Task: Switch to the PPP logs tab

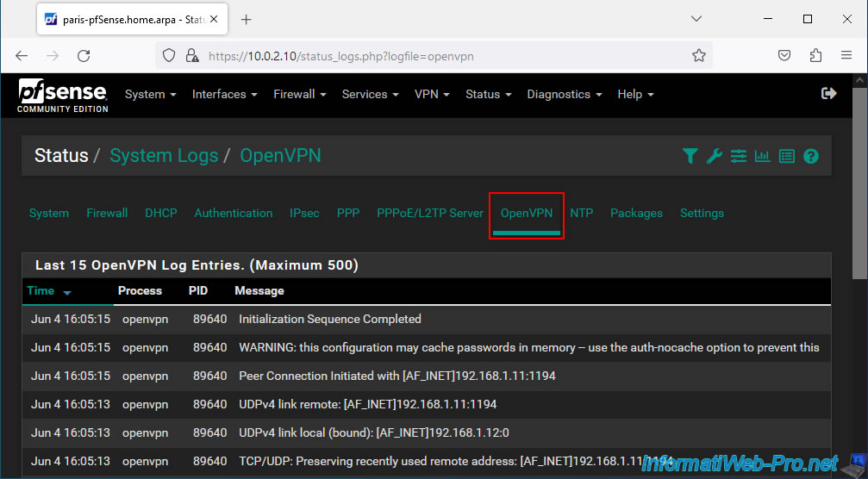Action: coord(348,214)
